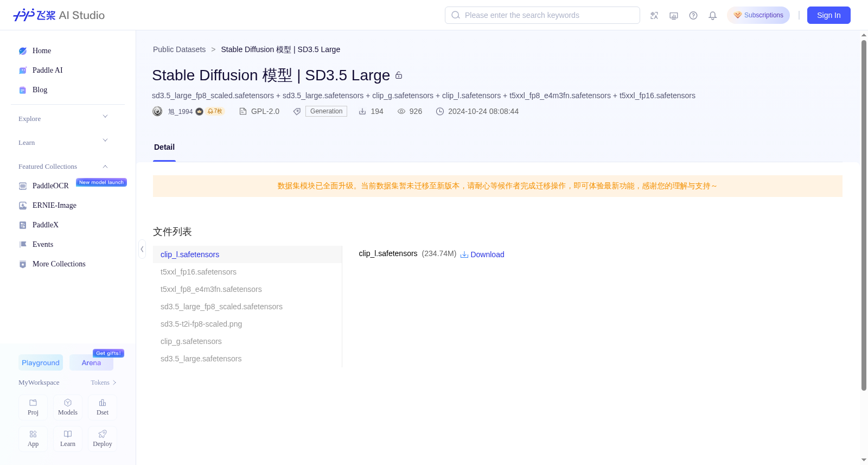
Task: Click the GPL-2.0 license icon
Action: pos(243,111)
